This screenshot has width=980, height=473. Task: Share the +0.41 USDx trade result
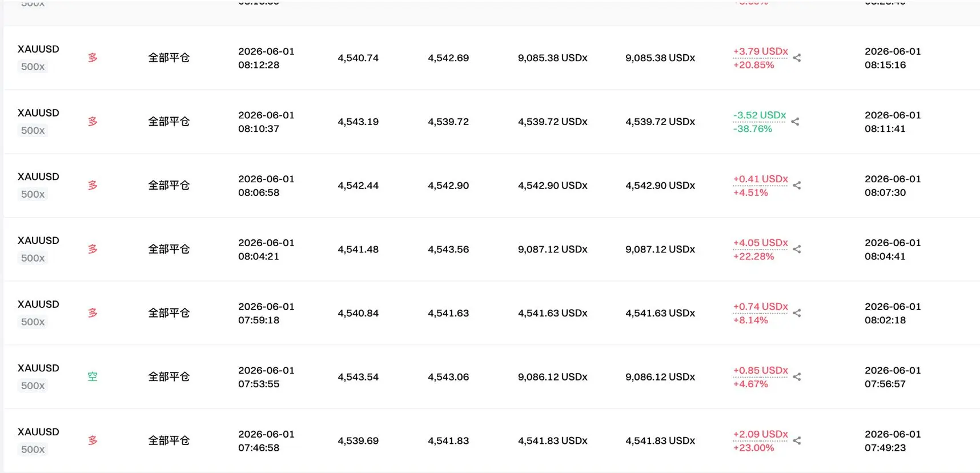[x=797, y=186]
